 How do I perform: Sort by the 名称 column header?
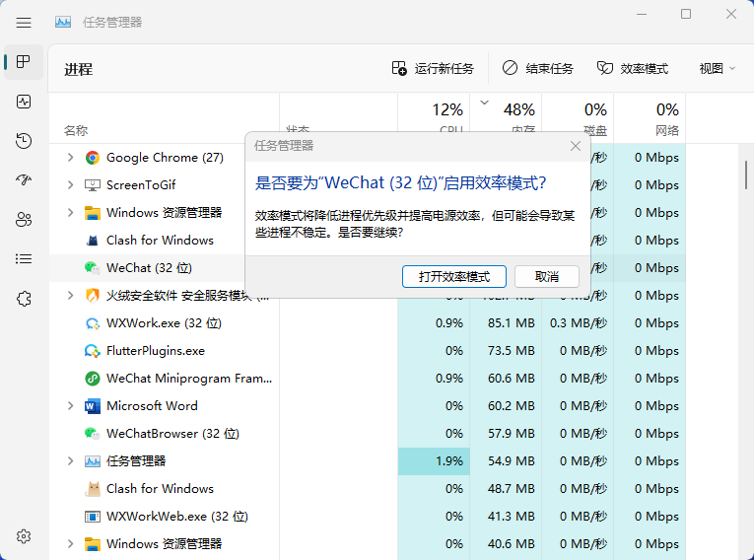coord(164,118)
